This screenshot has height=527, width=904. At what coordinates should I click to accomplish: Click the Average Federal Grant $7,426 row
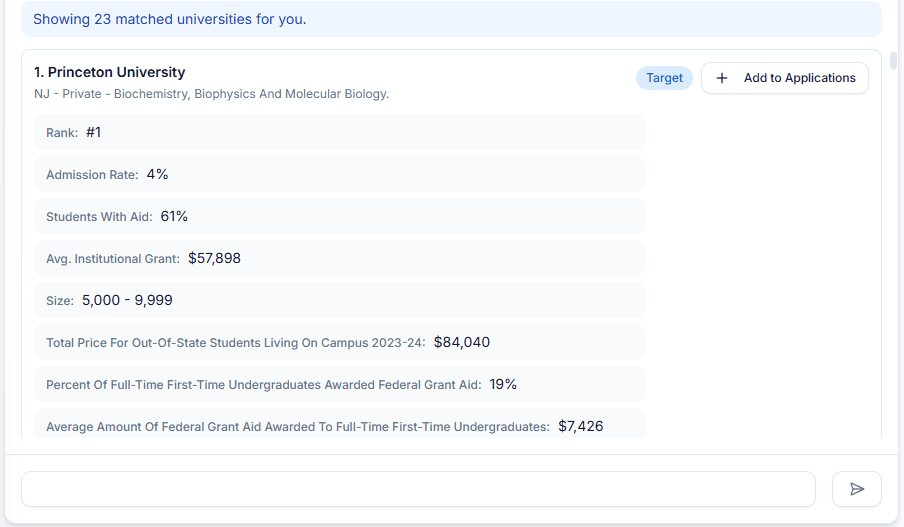(x=339, y=424)
